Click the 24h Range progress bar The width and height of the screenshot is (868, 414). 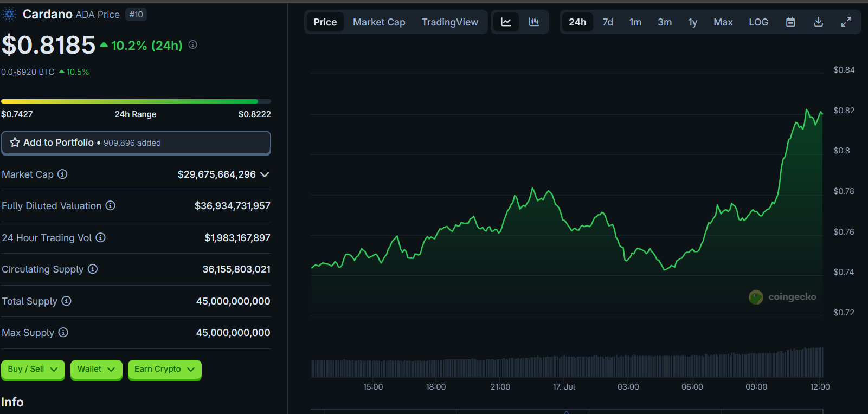[x=136, y=101]
